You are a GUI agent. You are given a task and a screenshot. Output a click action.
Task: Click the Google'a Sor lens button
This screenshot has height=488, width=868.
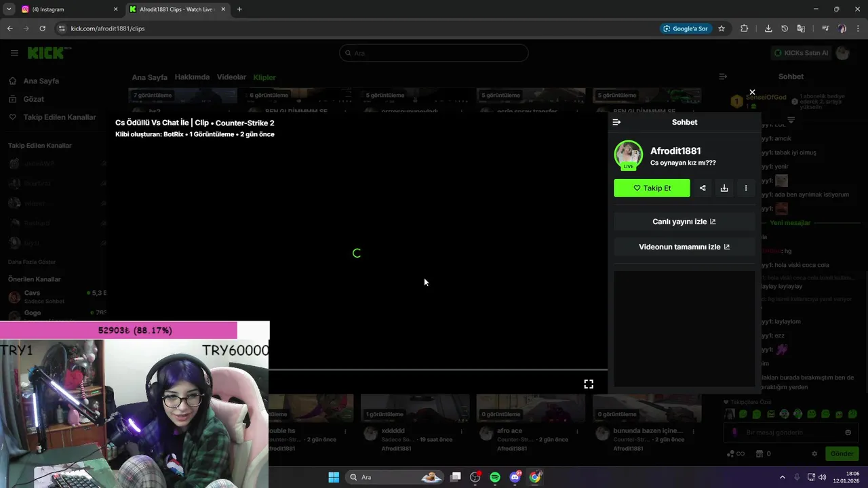[686, 28]
